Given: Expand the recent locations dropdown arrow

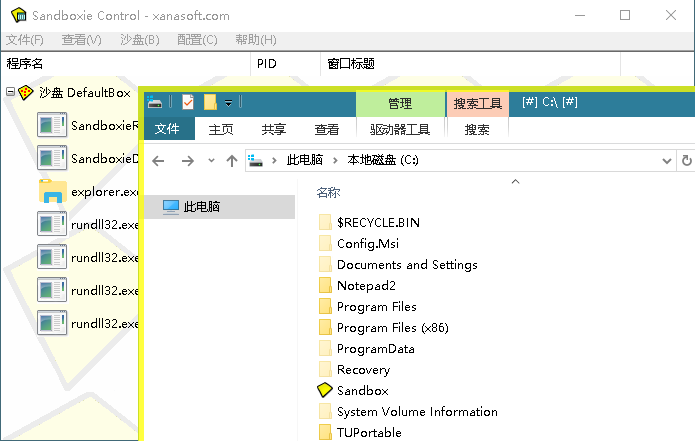Looking at the screenshot, I should coord(211,160).
